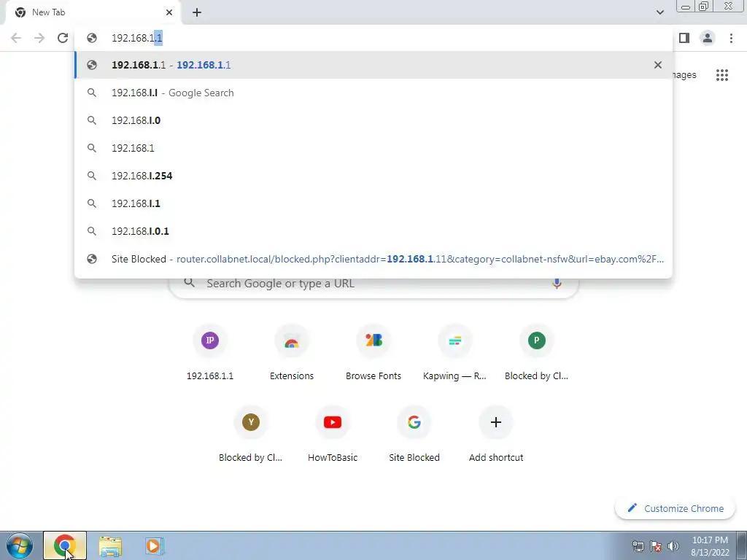Open the Extensions shortcut tile
The width and height of the screenshot is (747, 560).
(292, 353)
